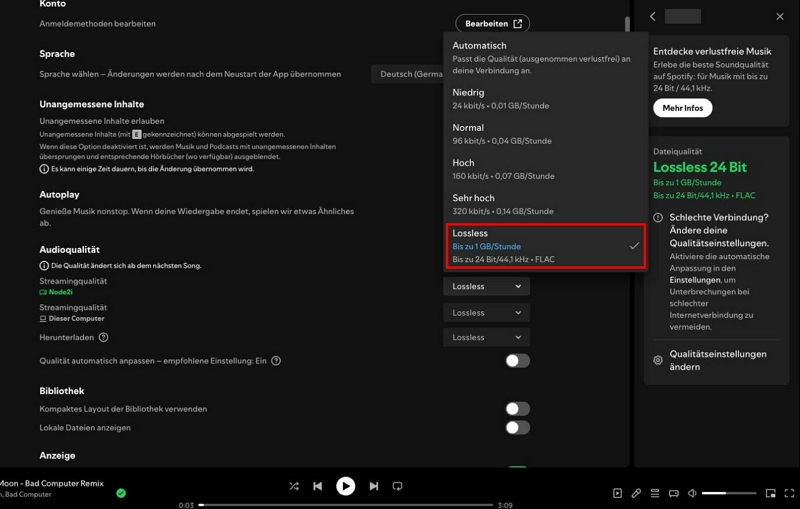800x509 pixels.
Task: Click info icon next to Schlechte Verbindung
Action: [x=658, y=218]
